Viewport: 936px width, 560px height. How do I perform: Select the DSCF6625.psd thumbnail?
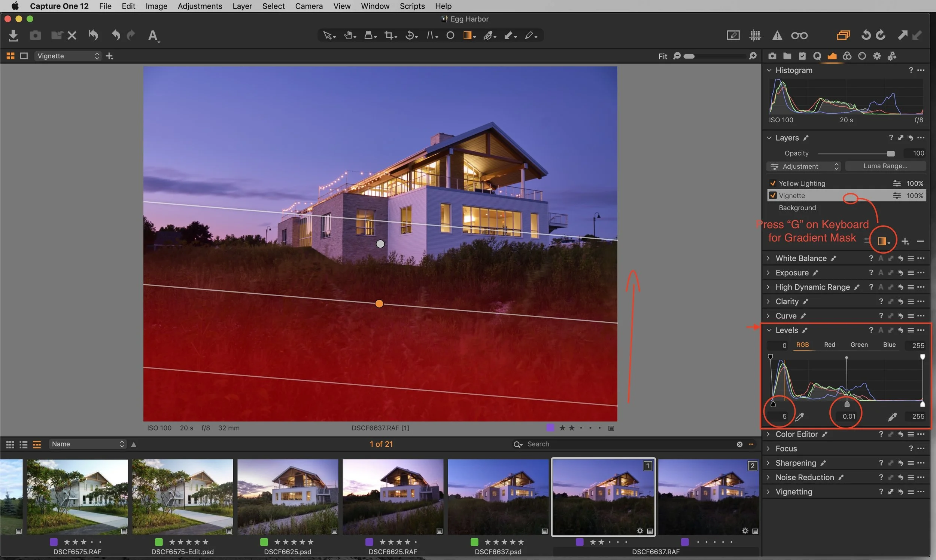point(288,497)
